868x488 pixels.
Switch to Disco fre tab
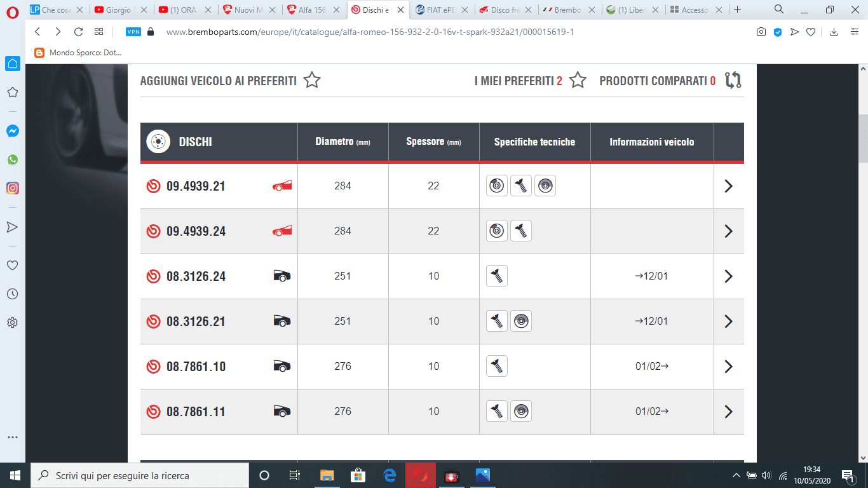[x=506, y=10]
